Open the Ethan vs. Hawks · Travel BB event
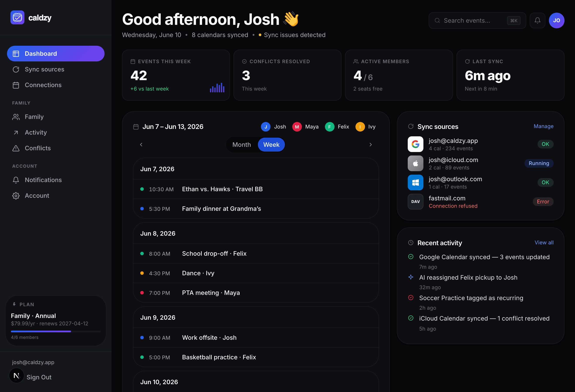This screenshot has height=392, width=575. pos(256,189)
